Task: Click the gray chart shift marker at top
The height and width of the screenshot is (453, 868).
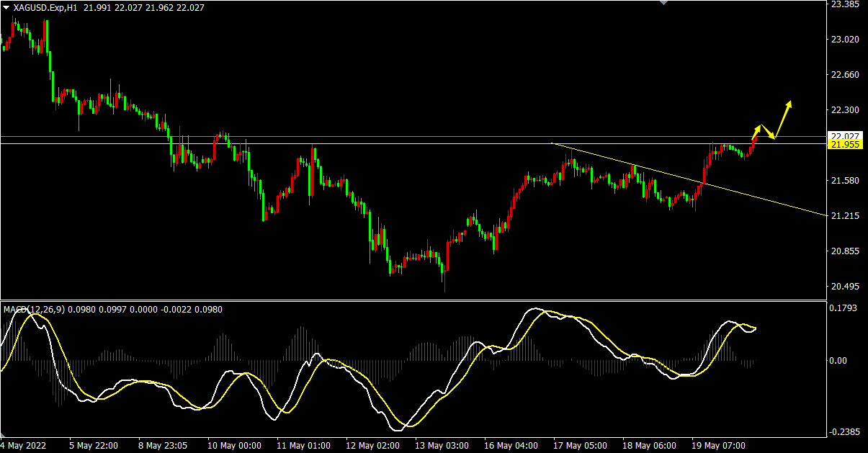Action: point(665,3)
